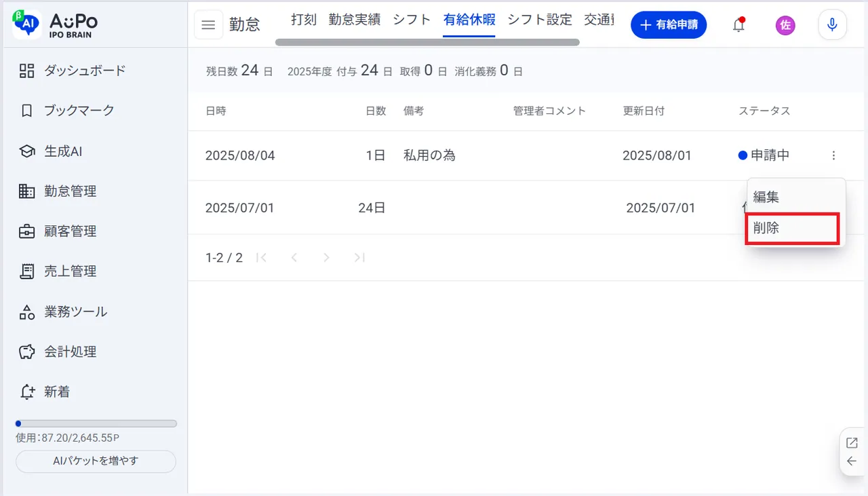Click the 更新日付 column header

point(644,111)
